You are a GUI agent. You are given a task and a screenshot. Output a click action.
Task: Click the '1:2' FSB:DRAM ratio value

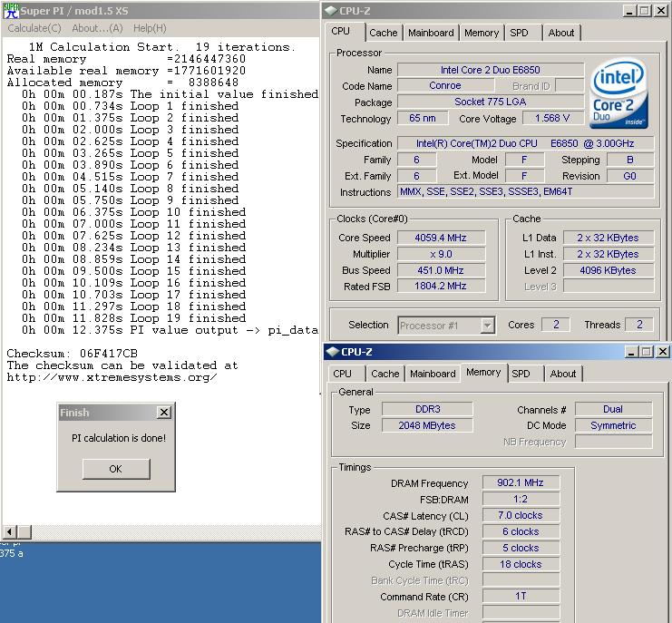point(521,499)
